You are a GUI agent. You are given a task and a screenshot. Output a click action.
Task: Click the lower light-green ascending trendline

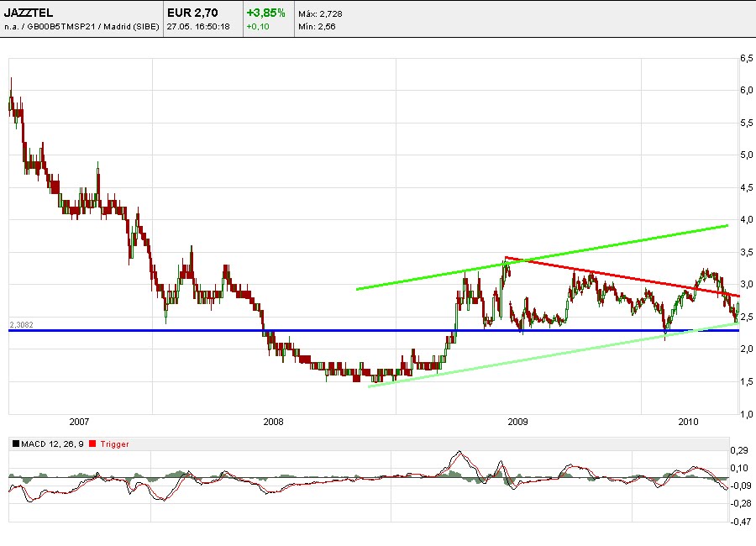[554, 354]
